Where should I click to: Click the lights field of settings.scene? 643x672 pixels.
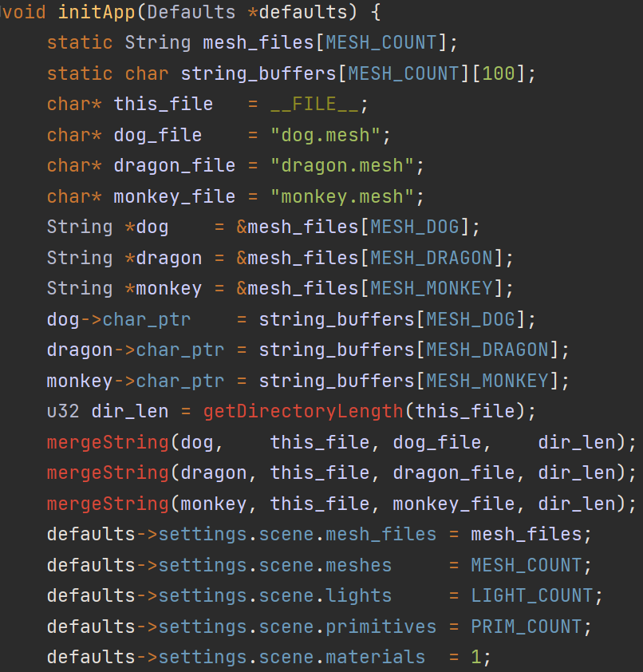tap(358, 595)
